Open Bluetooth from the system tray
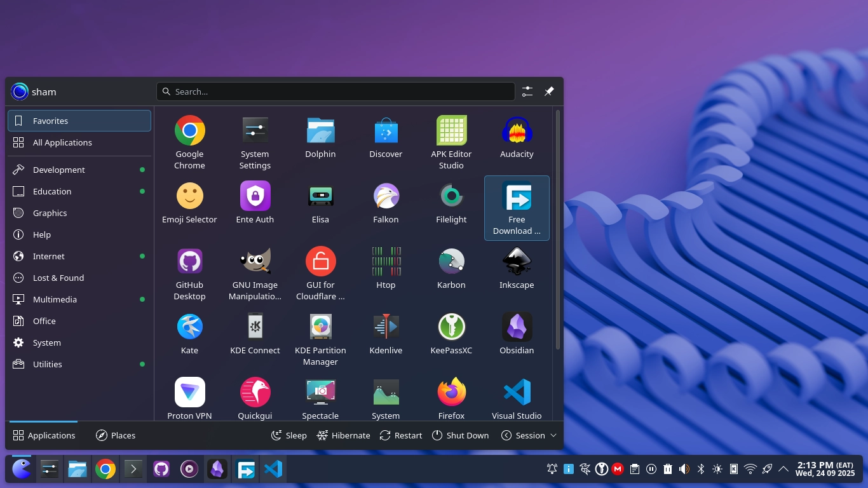Viewport: 868px width, 488px height. [x=701, y=469]
